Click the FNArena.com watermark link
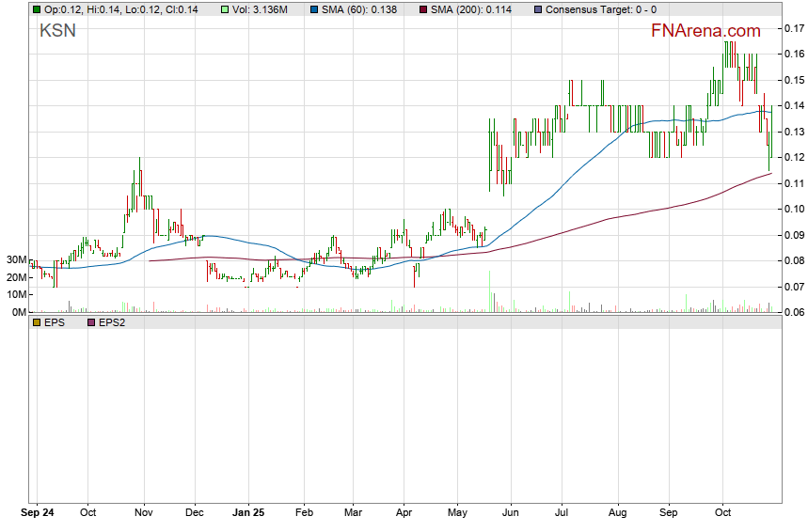The height and width of the screenshot is (532, 808). pyautogui.click(x=705, y=31)
